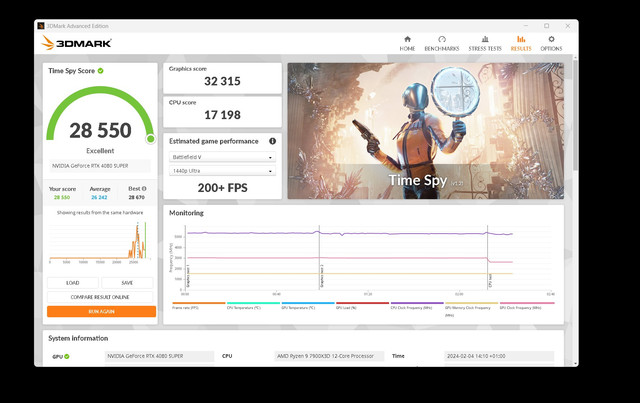The image size is (640, 403).
Task: Click the SAVE button
Action: (127, 283)
